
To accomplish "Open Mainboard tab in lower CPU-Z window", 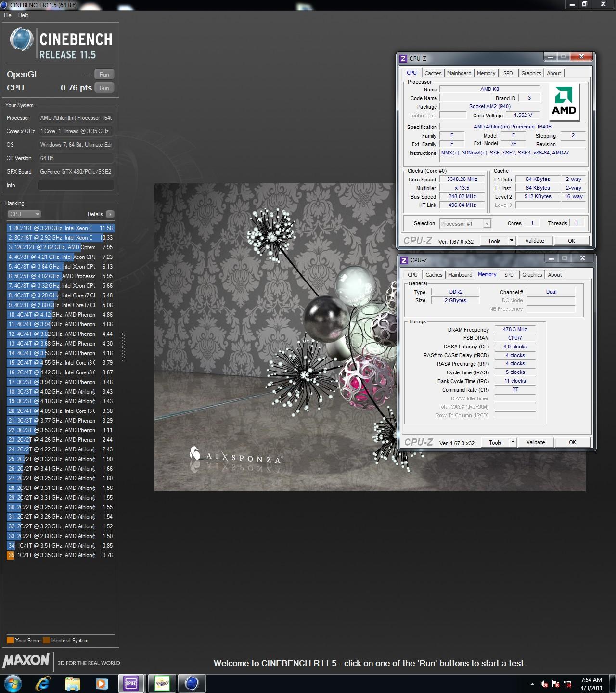I will [460, 275].
